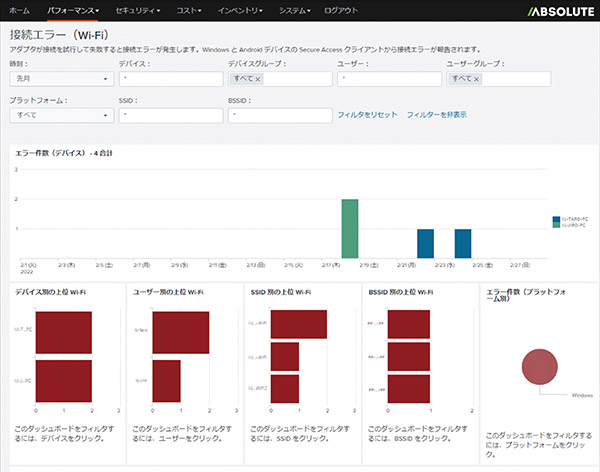The image size is (600, 472).
Task: Open the コスト menu
Action: point(189,9)
